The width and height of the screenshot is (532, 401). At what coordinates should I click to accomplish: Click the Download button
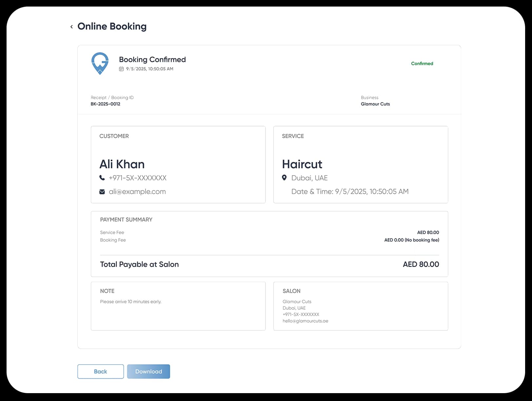point(148,371)
